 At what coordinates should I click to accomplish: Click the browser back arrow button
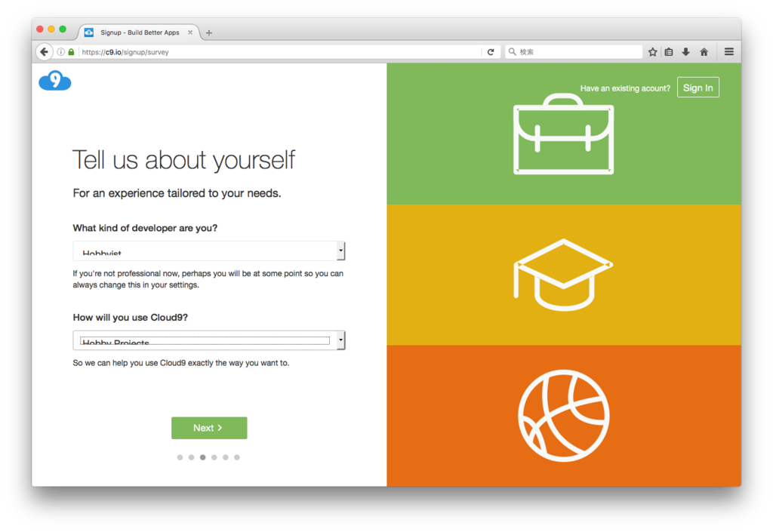pos(45,52)
